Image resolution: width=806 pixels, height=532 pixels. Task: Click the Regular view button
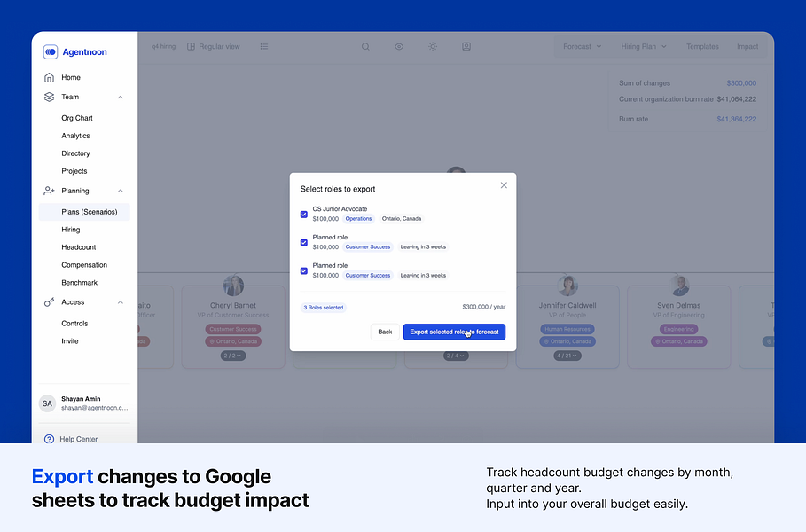(x=214, y=47)
